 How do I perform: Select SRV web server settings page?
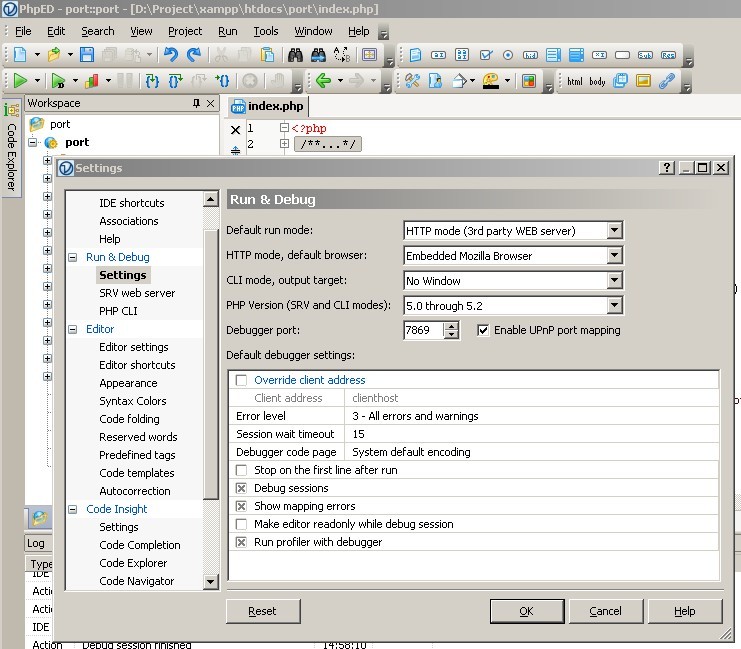coord(137,293)
